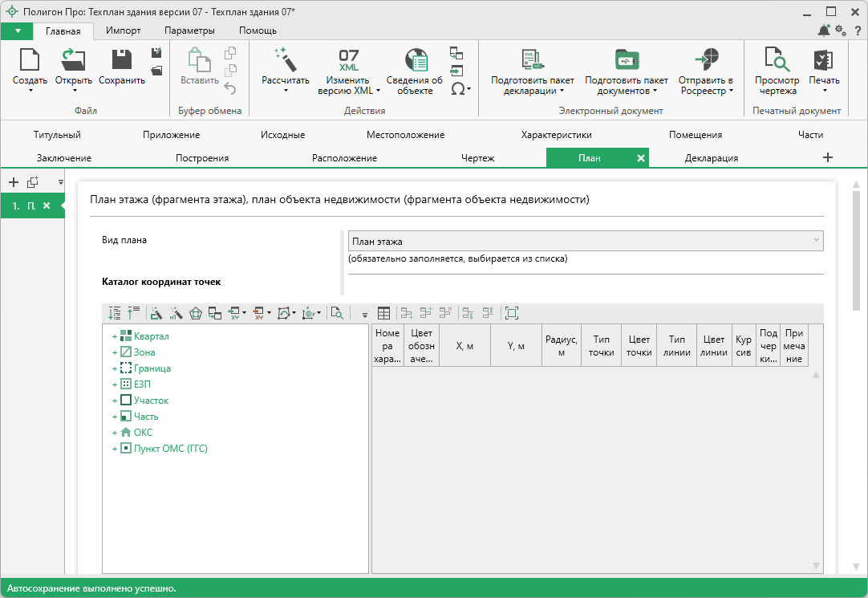Open Сведения об объекте
This screenshot has width=868, height=598.
point(415,61)
